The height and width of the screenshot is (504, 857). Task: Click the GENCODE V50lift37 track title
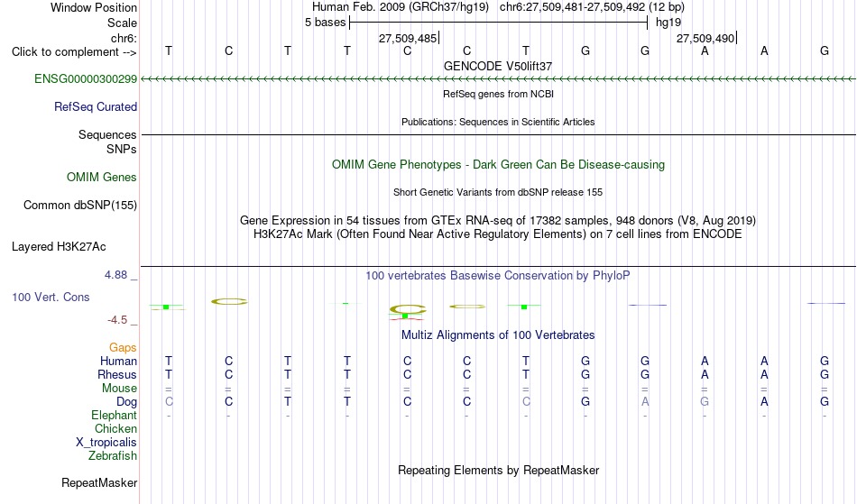pos(498,66)
